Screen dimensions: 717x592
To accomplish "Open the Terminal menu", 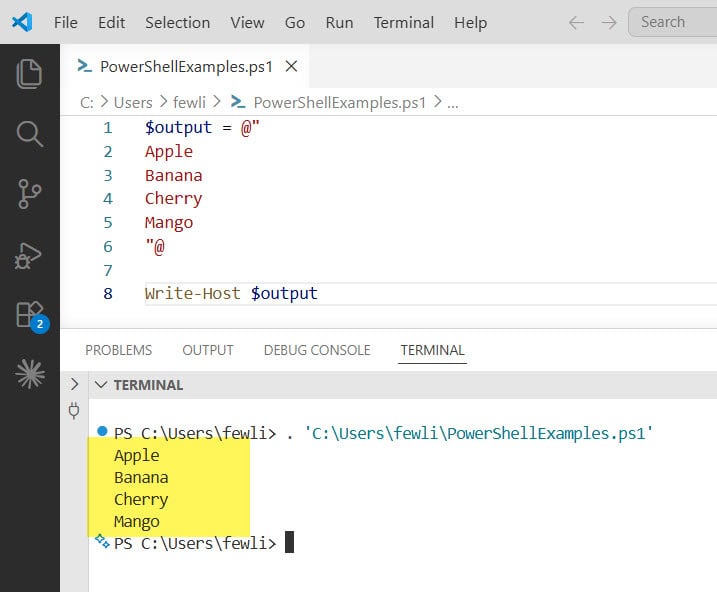I will pos(404,22).
